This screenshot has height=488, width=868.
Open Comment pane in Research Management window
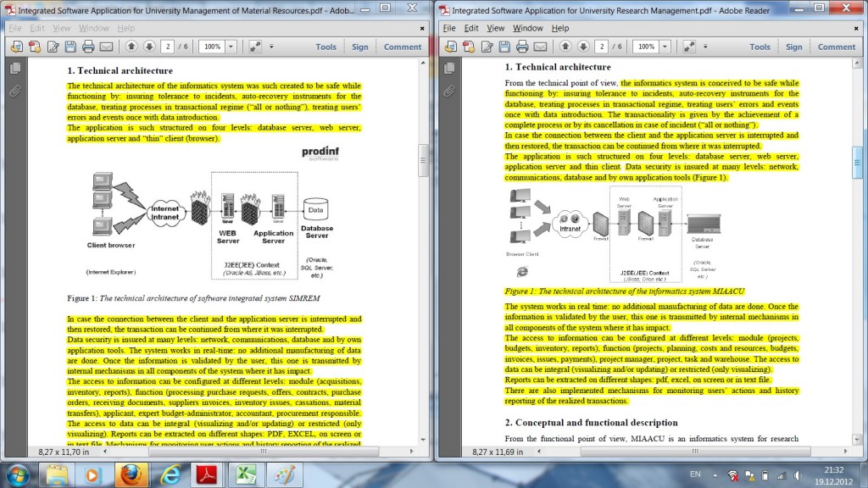837,47
